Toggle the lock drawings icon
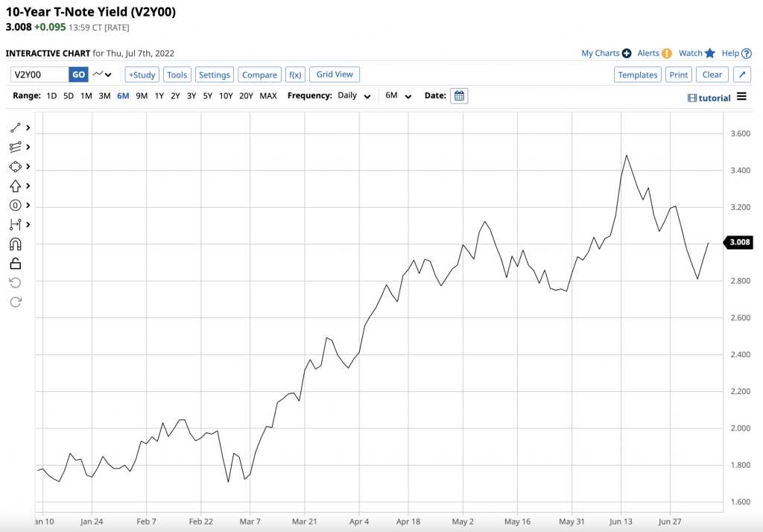Image resolution: width=763 pixels, height=532 pixels. pyautogui.click(x=15, y=263)
